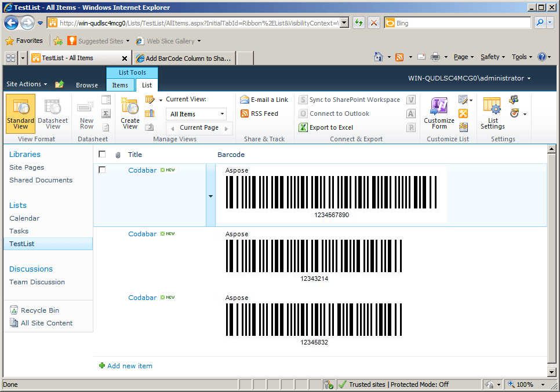The width and height of the screenshot is (560, 392).
Task: Click the Refresh page icon
Action: (359, 23)
